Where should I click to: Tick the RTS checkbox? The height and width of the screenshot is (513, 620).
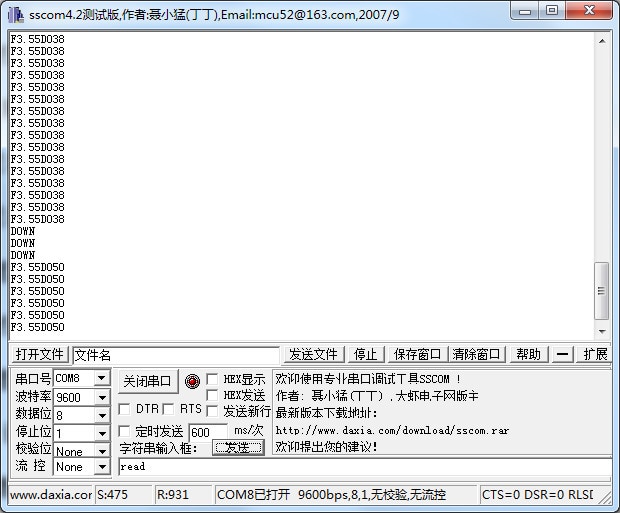(168, 409)
